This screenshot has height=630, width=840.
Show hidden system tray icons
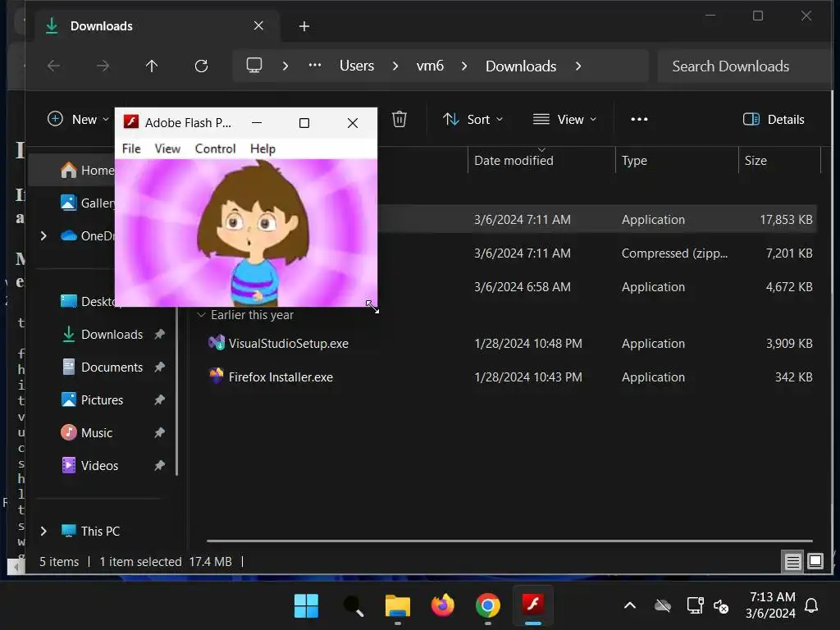click(x=630, y=606)
